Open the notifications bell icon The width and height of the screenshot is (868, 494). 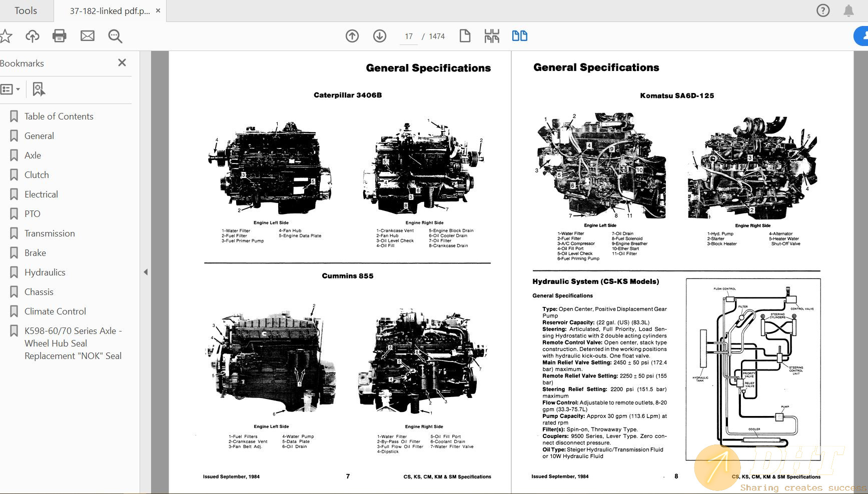coord(848,10)
